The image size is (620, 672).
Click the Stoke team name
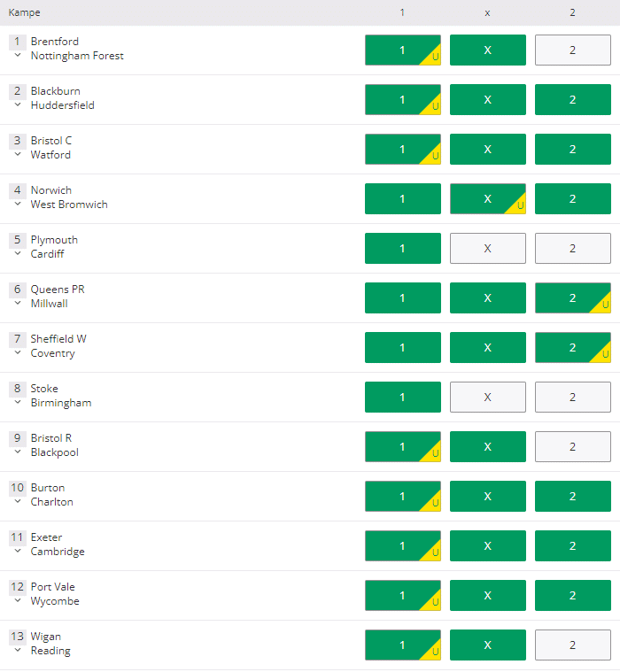click(x=44, y=389)
